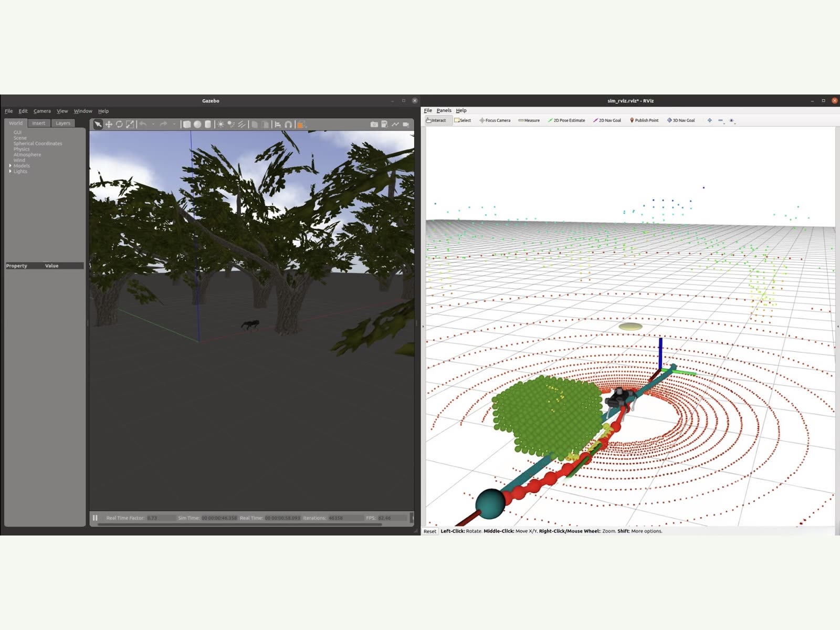Toggle the snap magnet tool in Gazebo
Image resolution: width=840 pixels, height=630 pixels.
point(288,124)
